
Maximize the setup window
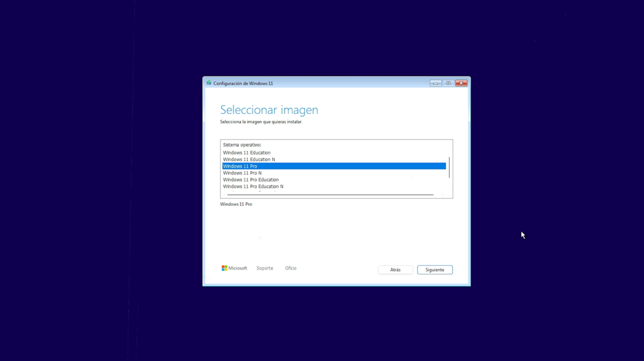(448, 83)
